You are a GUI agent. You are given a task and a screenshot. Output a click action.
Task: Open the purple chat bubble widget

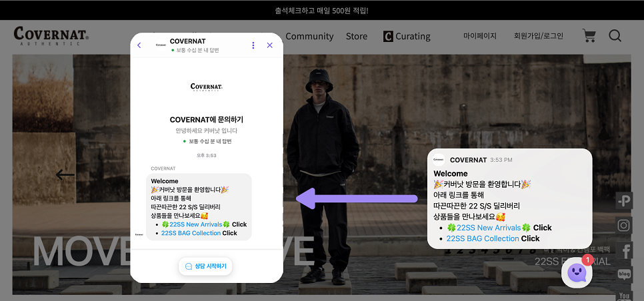[x=577, y=272]
